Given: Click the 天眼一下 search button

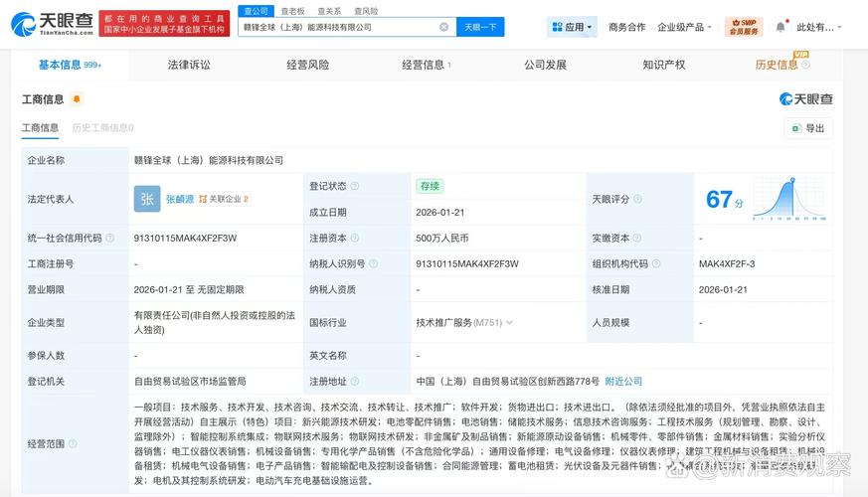Looking at the screenshot, I should [x=480, y=27].
